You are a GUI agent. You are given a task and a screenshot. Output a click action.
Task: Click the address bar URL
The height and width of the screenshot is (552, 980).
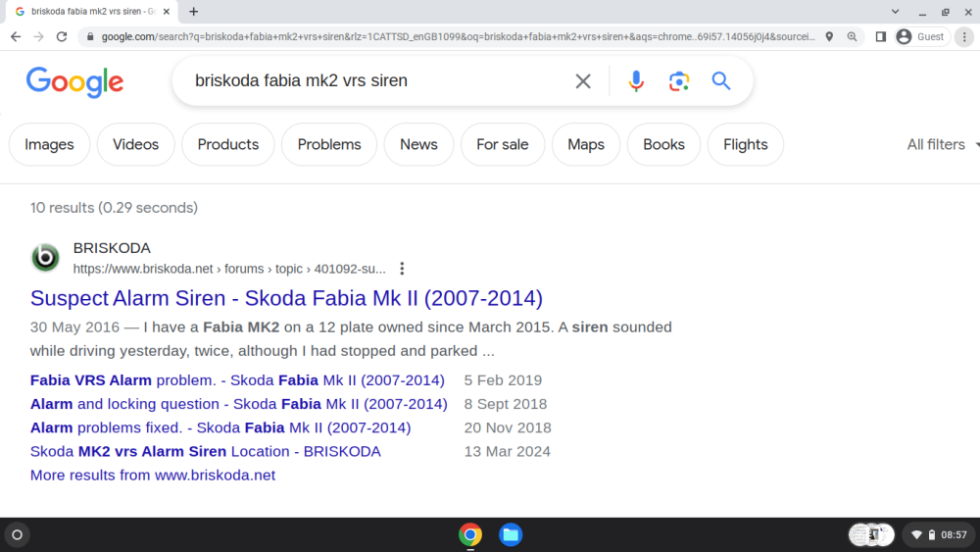click(x=458, y=37)
